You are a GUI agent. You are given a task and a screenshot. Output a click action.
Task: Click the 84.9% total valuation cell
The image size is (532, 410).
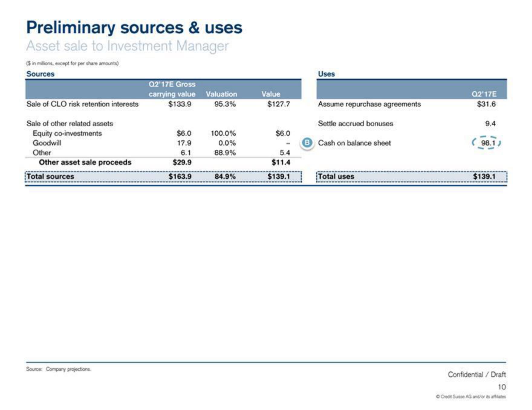point(225,177)
